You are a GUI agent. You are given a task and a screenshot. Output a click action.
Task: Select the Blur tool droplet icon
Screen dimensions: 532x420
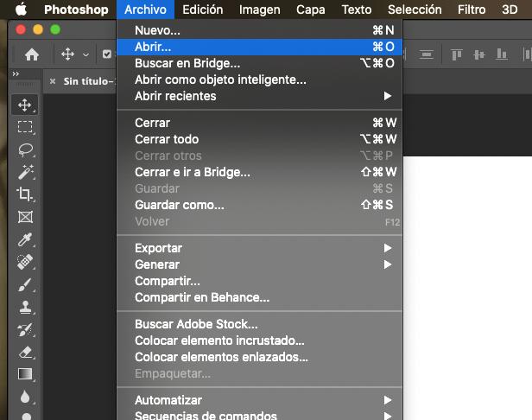(x=25, y=397)
